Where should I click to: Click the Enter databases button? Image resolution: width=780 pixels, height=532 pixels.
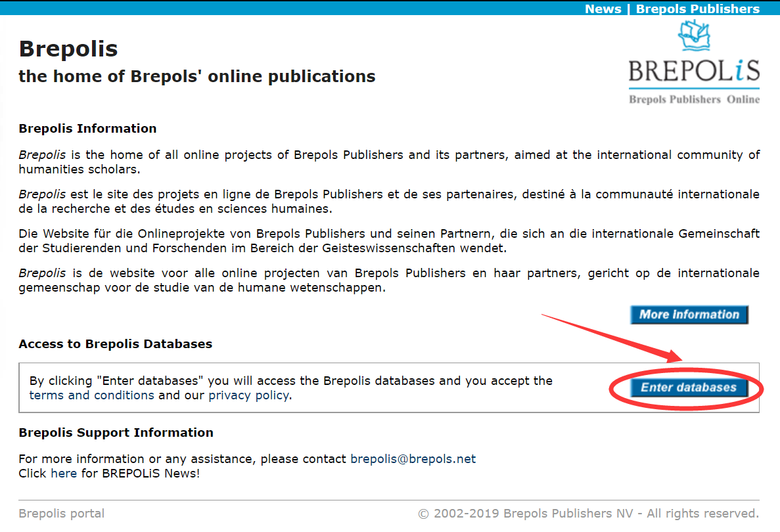click(689, 388)
